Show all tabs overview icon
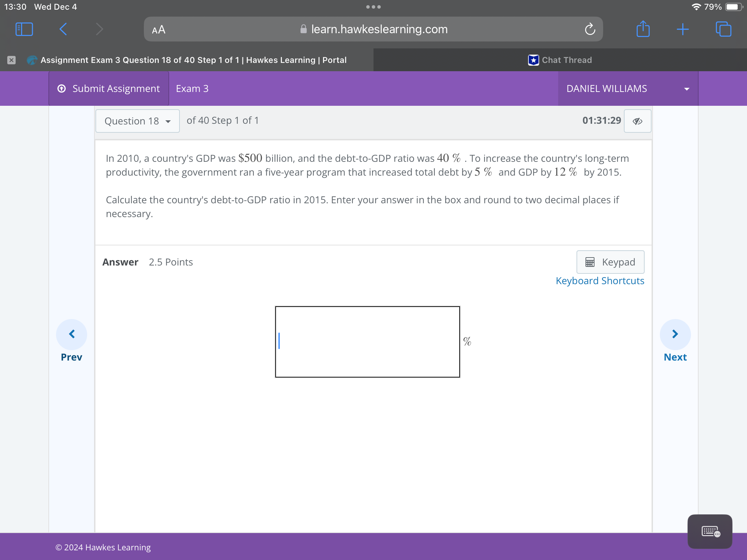The height and width of the screenshot is (560, 747). click(x=723, y=29)
